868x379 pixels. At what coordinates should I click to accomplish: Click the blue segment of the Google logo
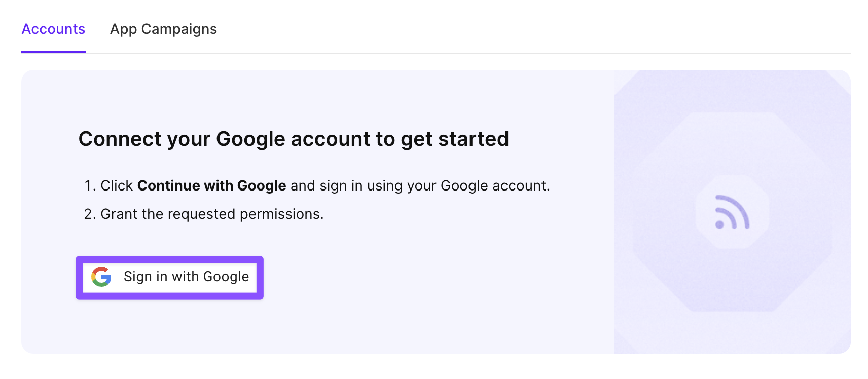pos(108,279)
